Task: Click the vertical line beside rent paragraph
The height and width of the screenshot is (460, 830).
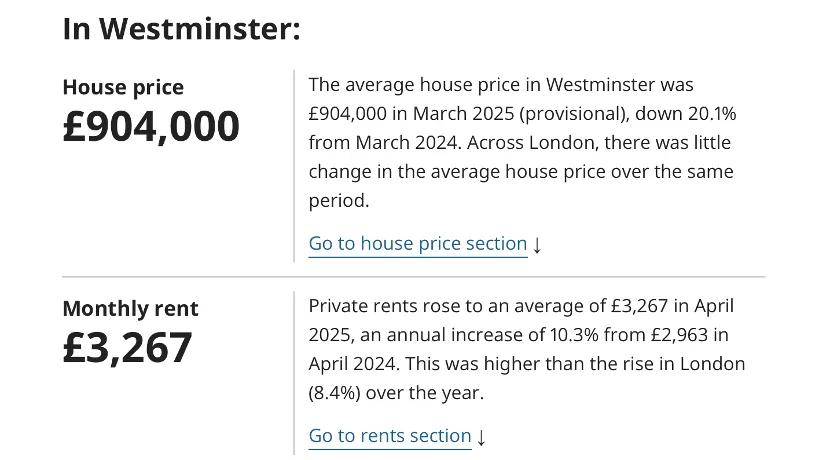Action: (294, 372)
